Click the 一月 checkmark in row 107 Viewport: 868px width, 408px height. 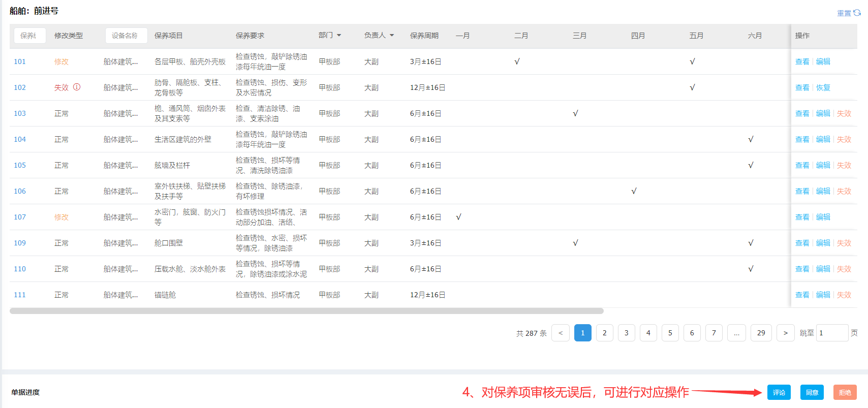pos(458,217)
